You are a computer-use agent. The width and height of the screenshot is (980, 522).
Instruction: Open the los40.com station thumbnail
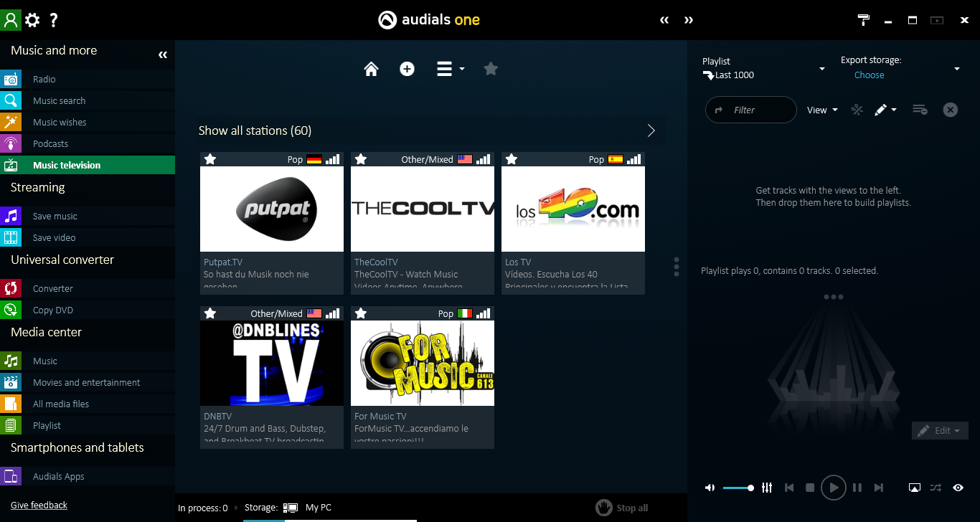point(573,209)
